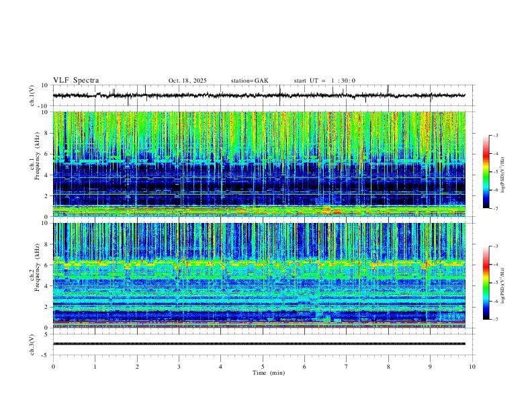The image size is (532, 411).
Task: Click the ch.1 spectrogram color bar
Action: [x=486, y=172]
